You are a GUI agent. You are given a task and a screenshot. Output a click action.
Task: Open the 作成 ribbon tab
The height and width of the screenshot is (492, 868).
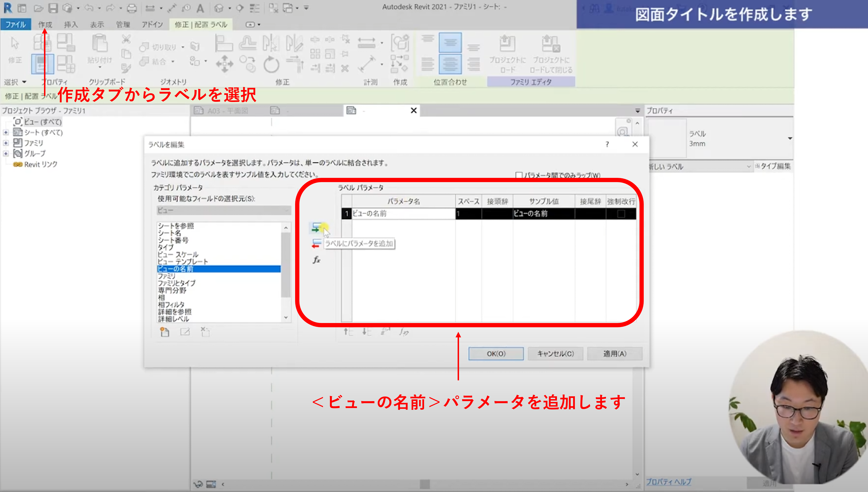[45, 24]
